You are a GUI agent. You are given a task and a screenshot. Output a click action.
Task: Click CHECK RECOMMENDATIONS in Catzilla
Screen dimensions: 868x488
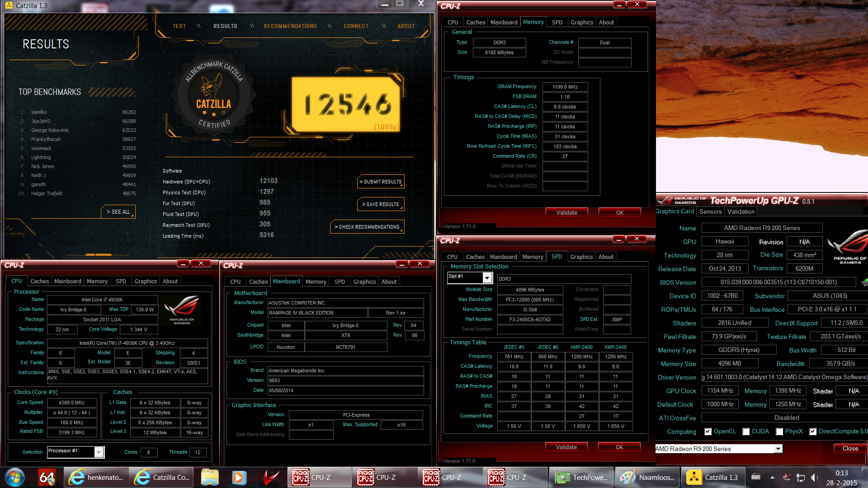[x=367, y=227]
